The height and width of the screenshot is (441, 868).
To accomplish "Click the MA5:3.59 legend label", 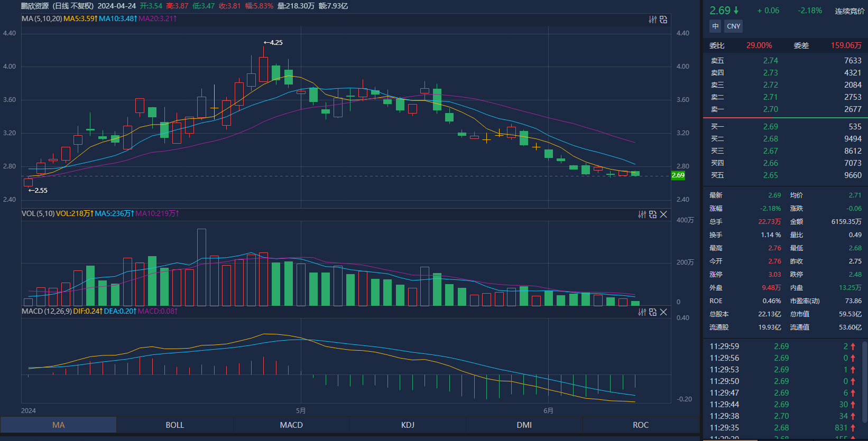I will [80, 18].
